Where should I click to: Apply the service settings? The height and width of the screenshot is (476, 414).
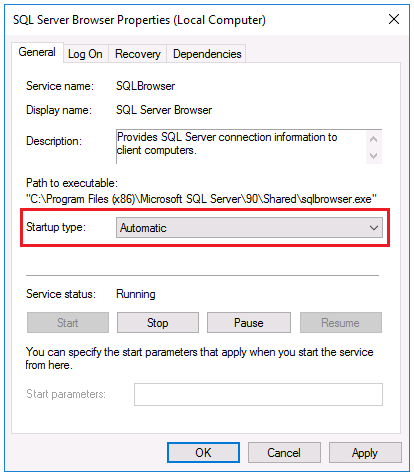365,453
